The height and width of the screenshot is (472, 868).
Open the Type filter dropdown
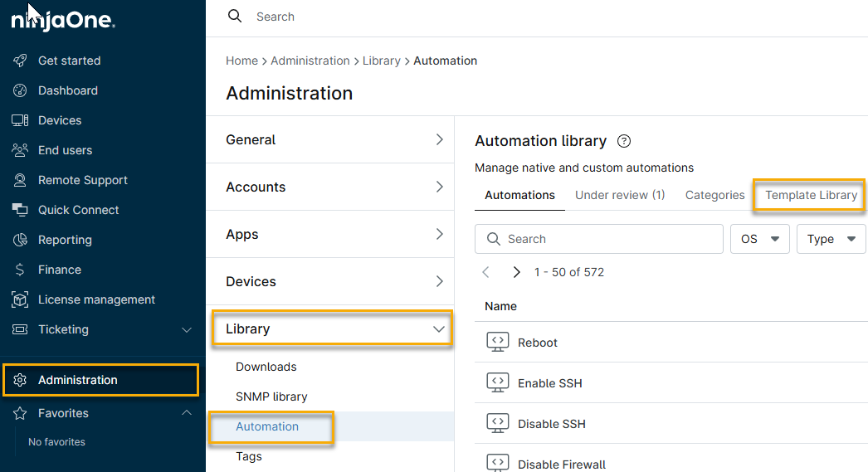(831, 239)
